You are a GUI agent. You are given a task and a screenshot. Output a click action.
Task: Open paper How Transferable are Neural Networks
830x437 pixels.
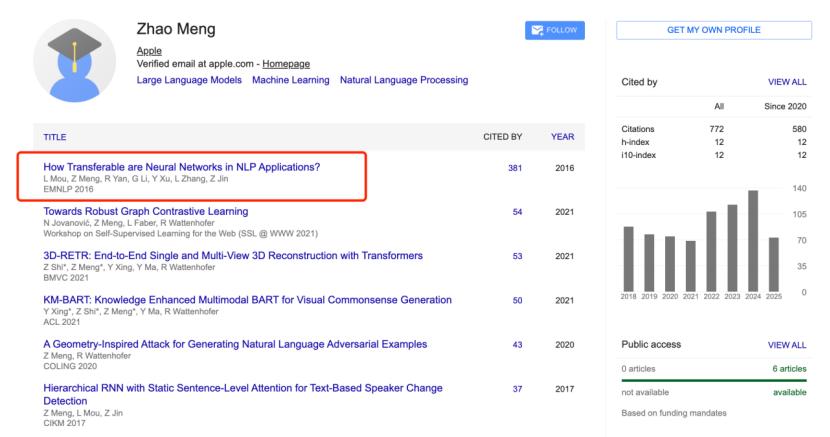(182, 167)
